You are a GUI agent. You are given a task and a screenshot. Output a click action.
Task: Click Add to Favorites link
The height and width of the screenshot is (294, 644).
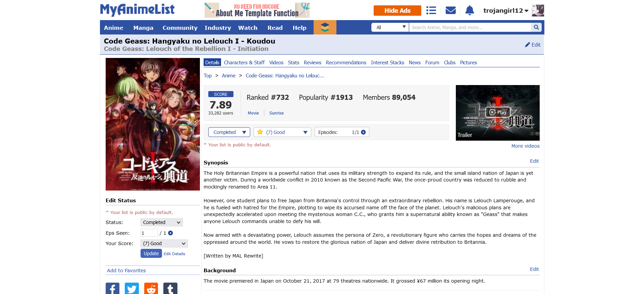click(x=126, y=271)
